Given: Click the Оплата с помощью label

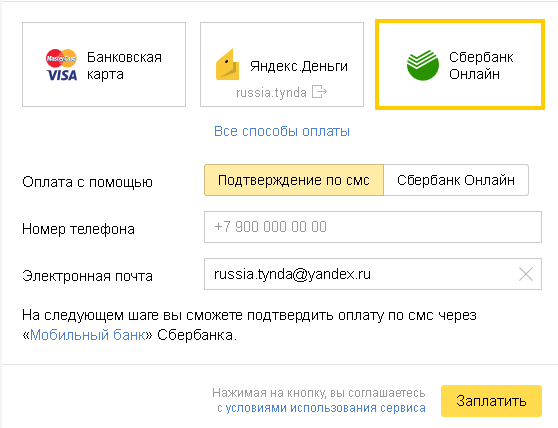Looking at the screenshot, I should pyautogui.click(x=88, y=182).
